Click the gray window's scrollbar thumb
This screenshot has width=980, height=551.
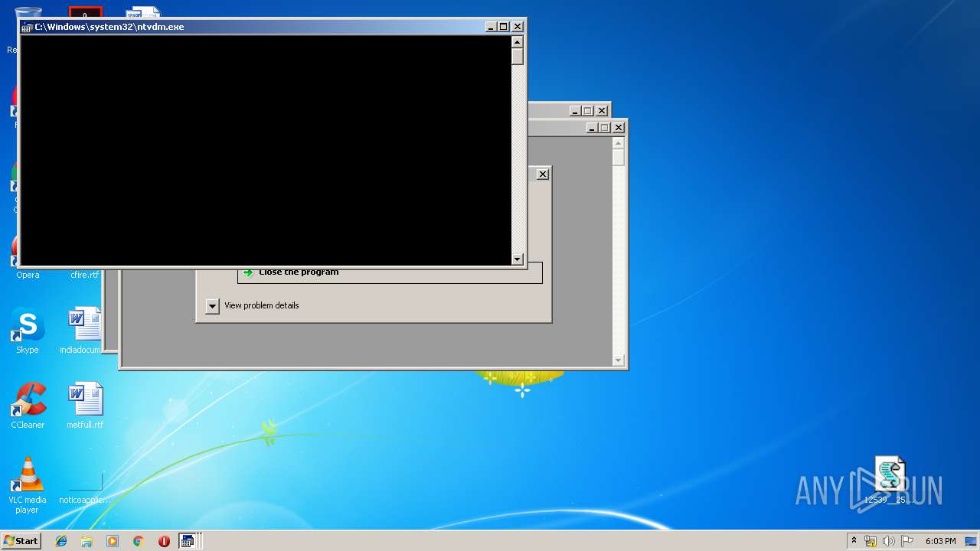tap(619, 158)
